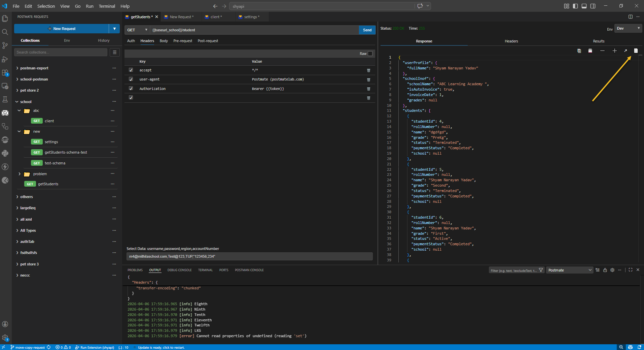Open response in new editor via arrow icon
This screenshot has width=644, height=350.
coord(625,51)
